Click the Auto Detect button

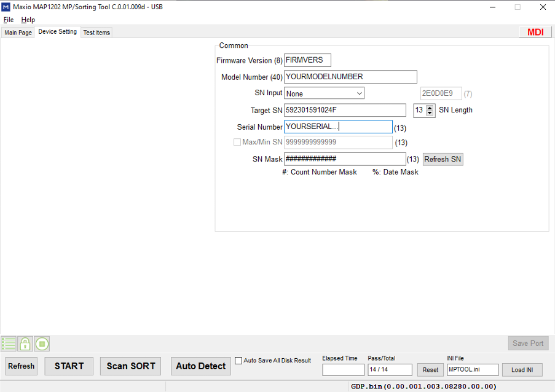click(201, 366)
